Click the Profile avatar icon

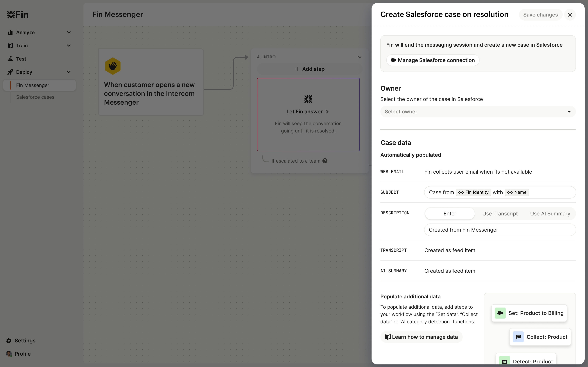(9, 354)
